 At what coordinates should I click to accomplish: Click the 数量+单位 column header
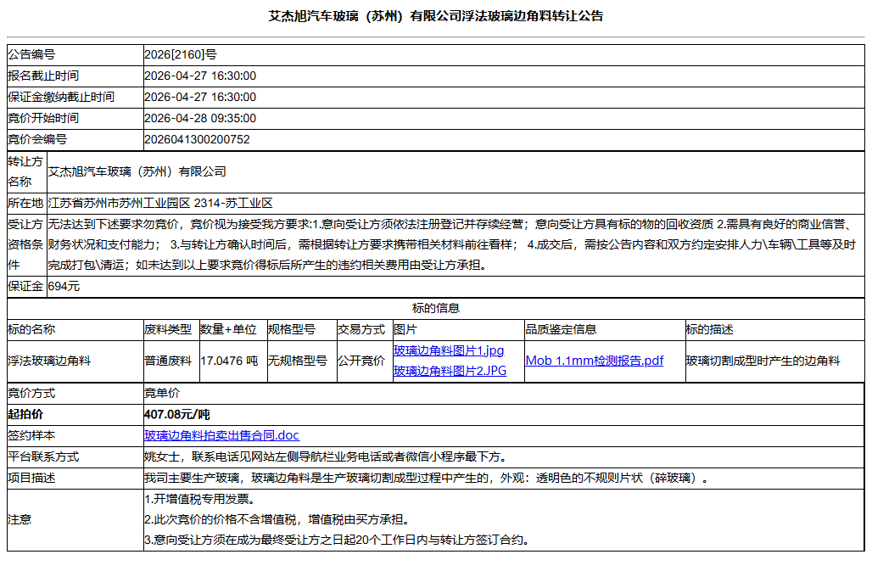tap(228, 329)
